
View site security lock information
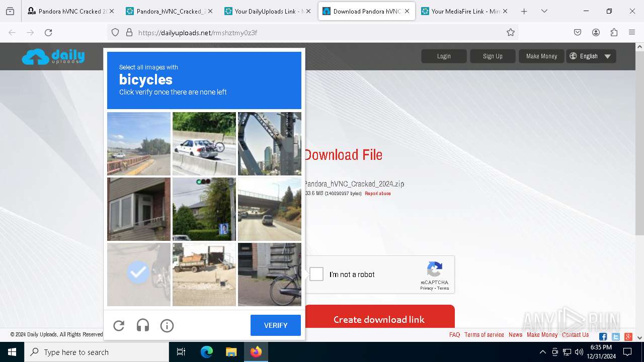129,33
